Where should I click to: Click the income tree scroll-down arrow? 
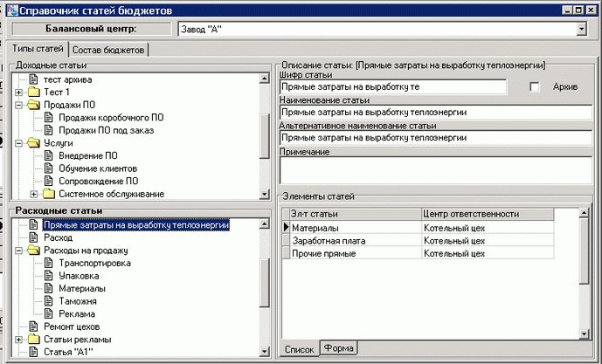tap(265, 194)
